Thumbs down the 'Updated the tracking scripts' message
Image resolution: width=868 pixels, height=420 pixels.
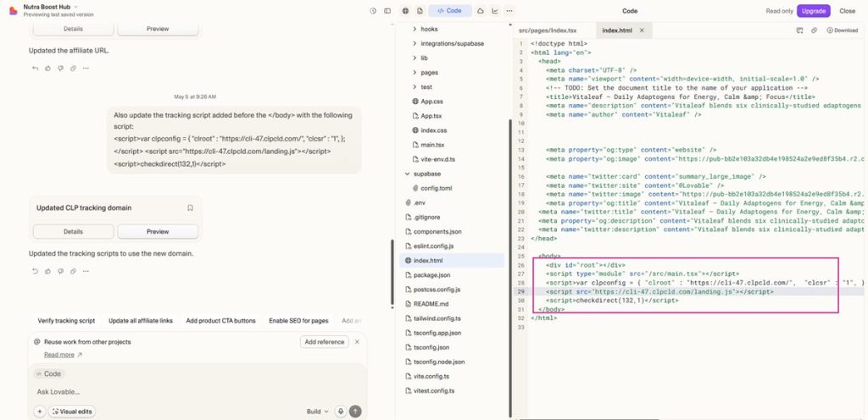[x=61, y=271]
